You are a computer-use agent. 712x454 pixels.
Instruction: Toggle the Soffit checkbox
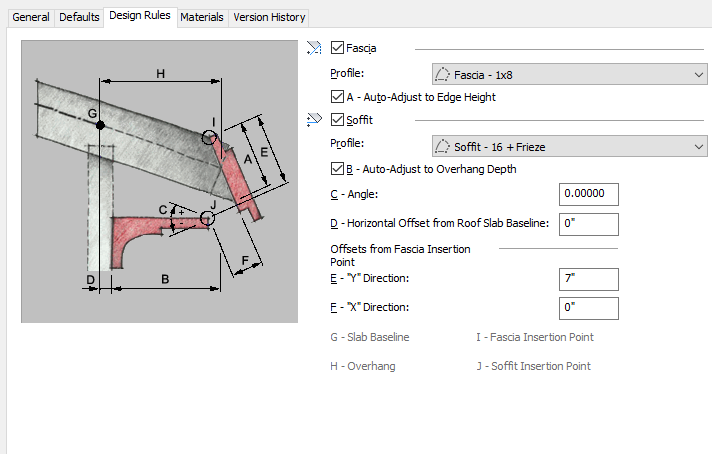pos(337,119)
